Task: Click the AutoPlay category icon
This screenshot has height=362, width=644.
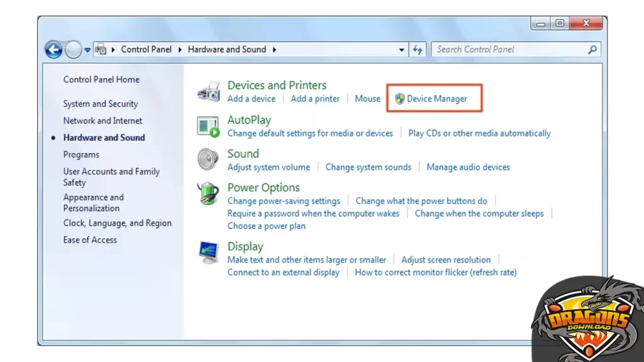Action: click(x=208, y=126)
